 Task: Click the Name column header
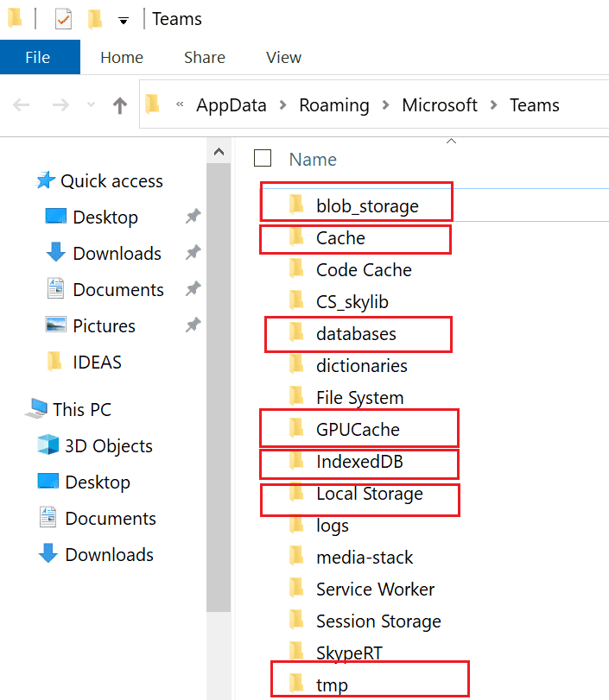tap(313, 160)
